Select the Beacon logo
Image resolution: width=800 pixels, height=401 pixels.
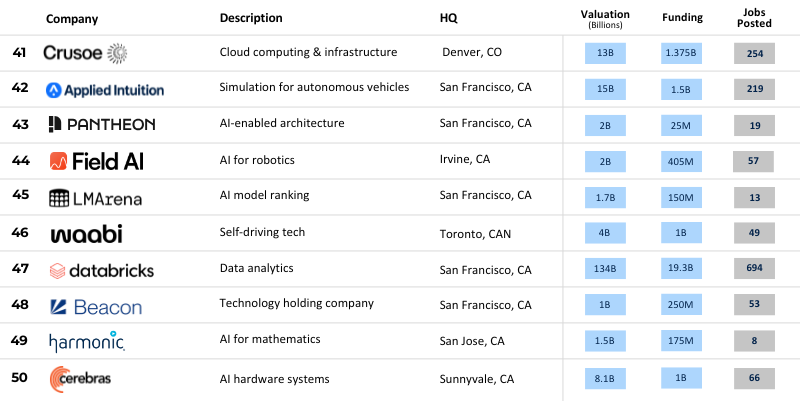point(95,307)
